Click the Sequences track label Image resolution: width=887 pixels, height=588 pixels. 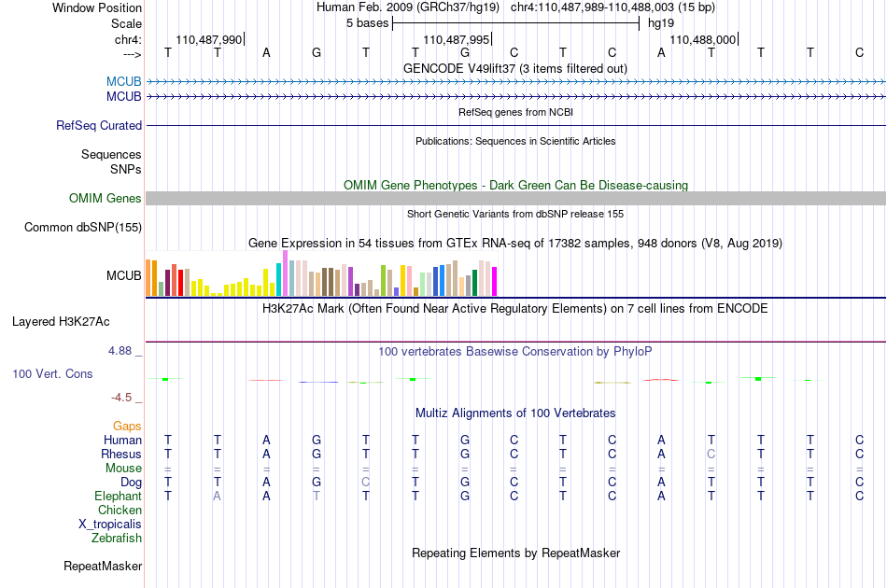[x=111, y=154]
